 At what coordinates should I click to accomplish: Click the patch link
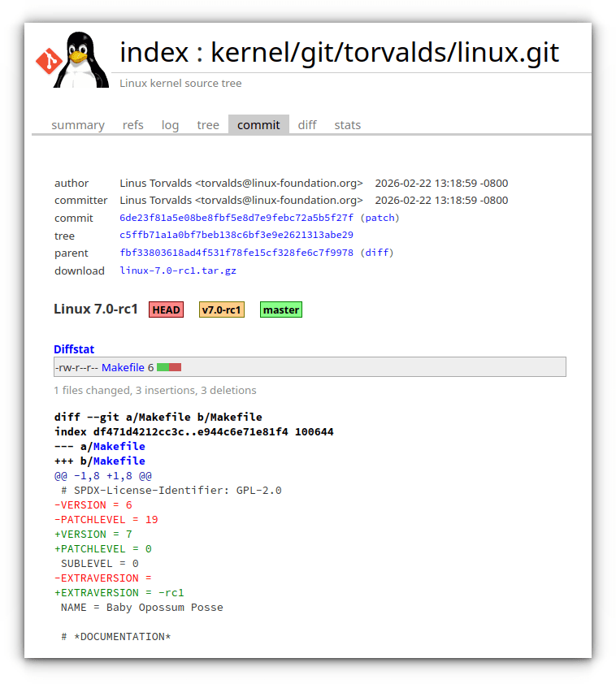tap(380, 218)
